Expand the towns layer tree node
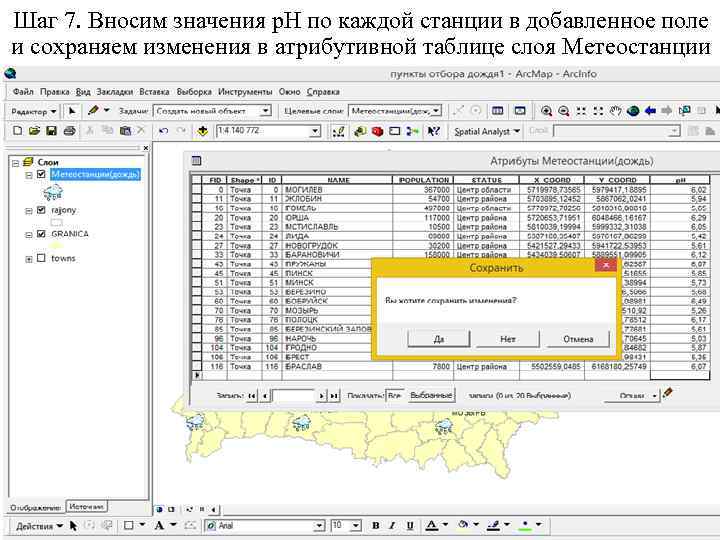The height and width of the screenshot is (540, 720). [29, 259]
